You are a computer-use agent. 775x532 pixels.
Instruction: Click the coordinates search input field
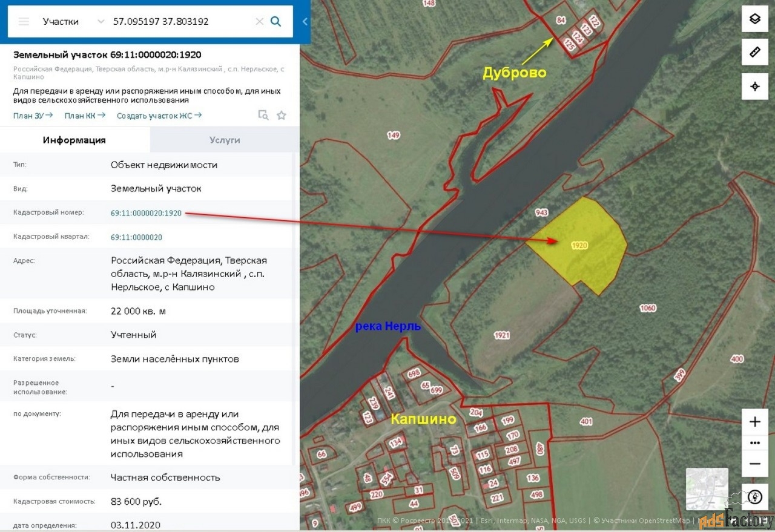pos(181,21)
